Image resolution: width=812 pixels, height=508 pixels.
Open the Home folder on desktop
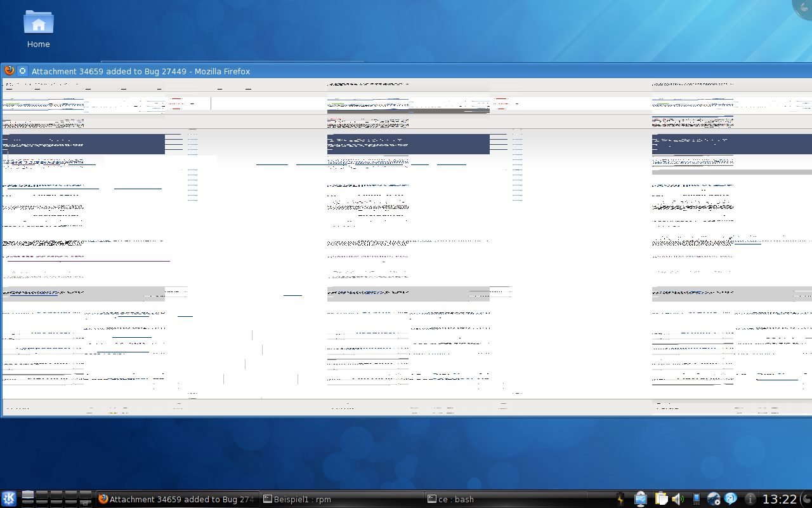38,29
